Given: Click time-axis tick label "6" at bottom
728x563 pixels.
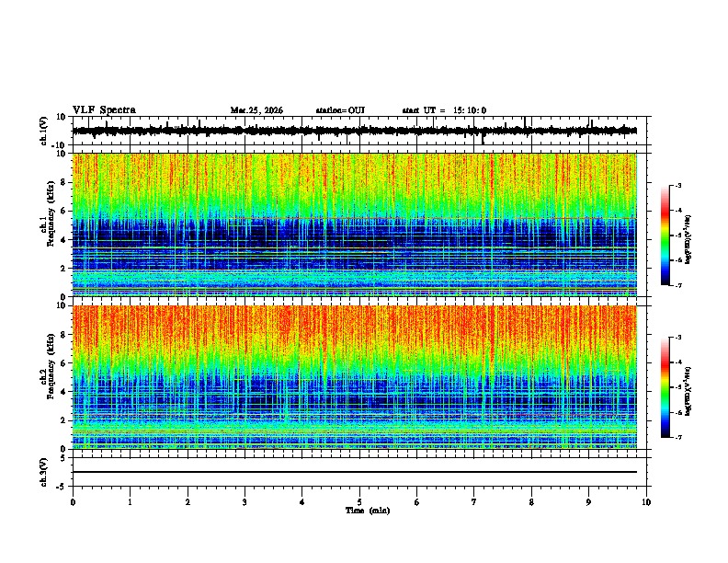Looking at the screenshot, I should tap(416, 502).
